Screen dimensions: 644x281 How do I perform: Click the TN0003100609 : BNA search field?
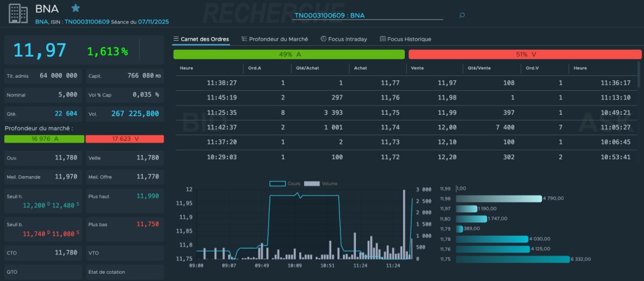click(368, 15)
